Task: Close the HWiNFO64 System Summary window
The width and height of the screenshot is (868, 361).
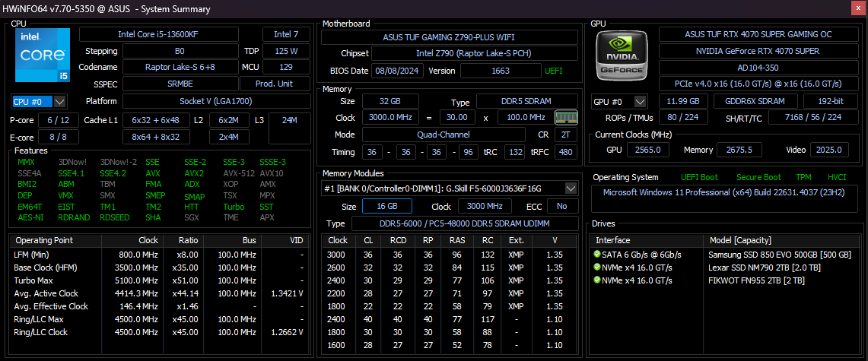Action: coord(859,8)
